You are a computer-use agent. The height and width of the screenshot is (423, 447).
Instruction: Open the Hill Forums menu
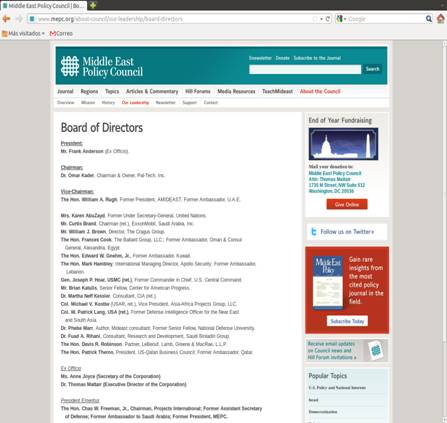pos(198,91)
